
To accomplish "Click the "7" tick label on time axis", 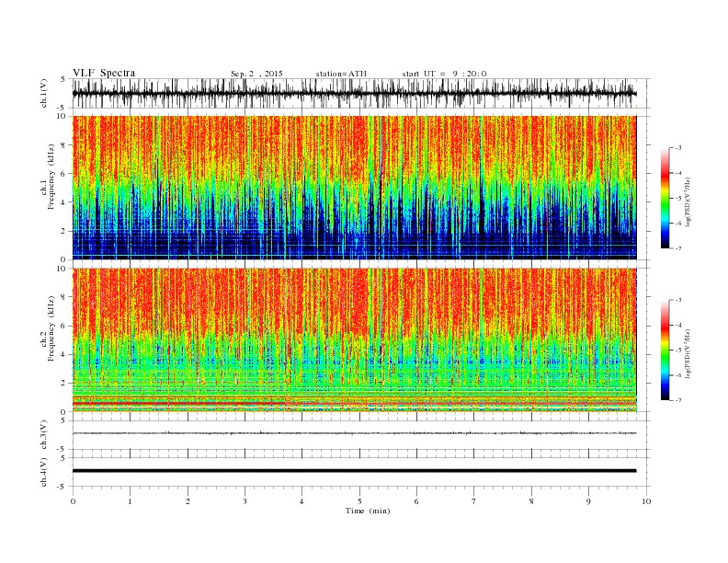I will pos(474,501).
